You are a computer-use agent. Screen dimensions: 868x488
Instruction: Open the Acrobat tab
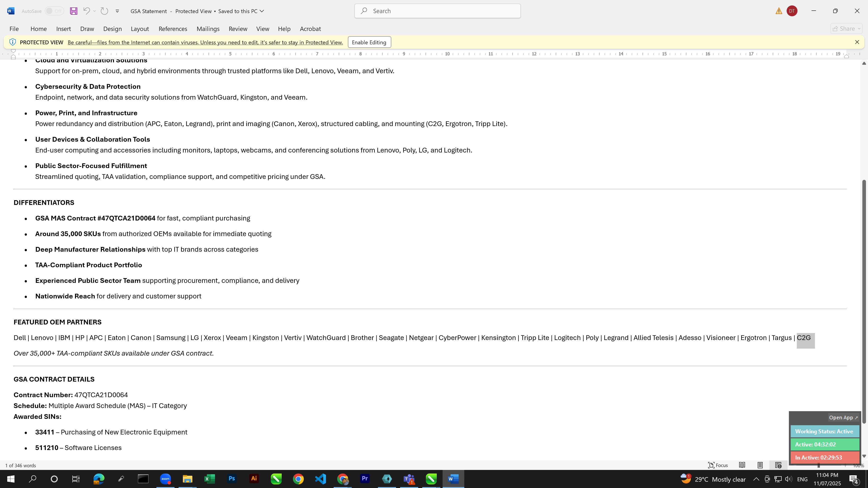click(x=310, y=29)
